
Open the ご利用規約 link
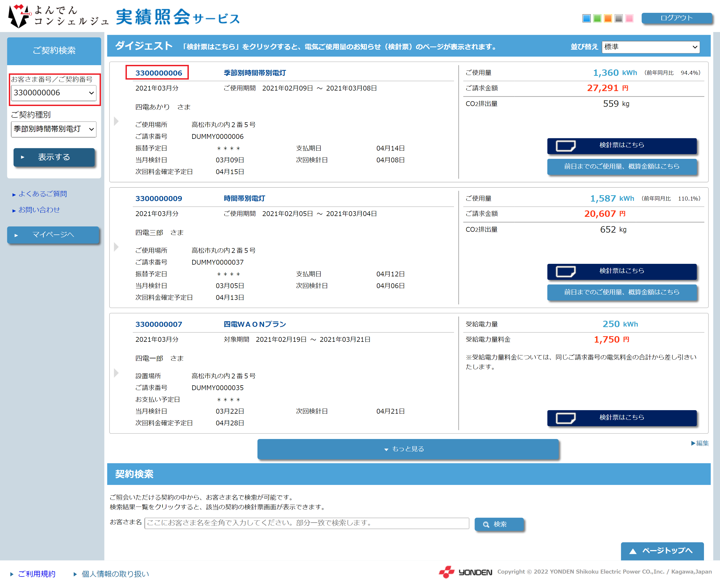coord(36,574)
